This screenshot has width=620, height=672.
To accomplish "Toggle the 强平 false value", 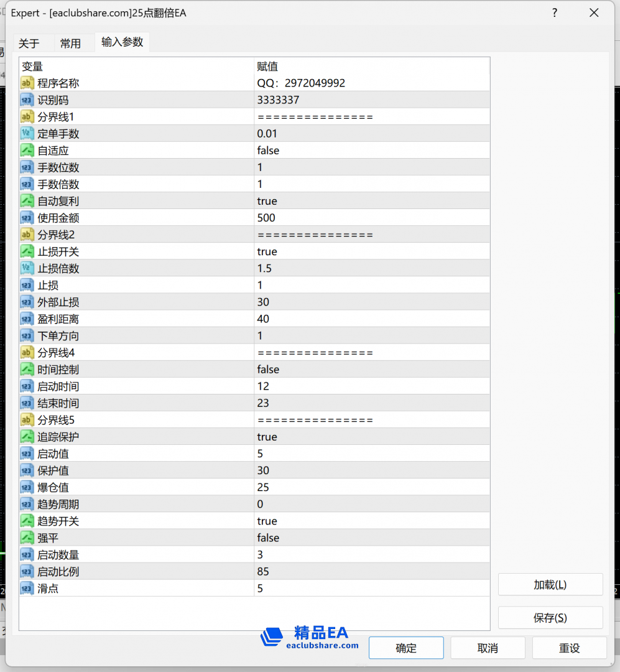I will click(268, 538).
